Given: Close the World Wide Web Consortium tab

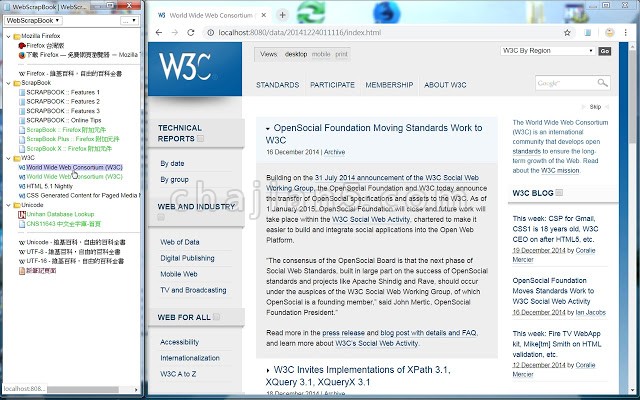Looking at the screenshot, I should (264, 15).
